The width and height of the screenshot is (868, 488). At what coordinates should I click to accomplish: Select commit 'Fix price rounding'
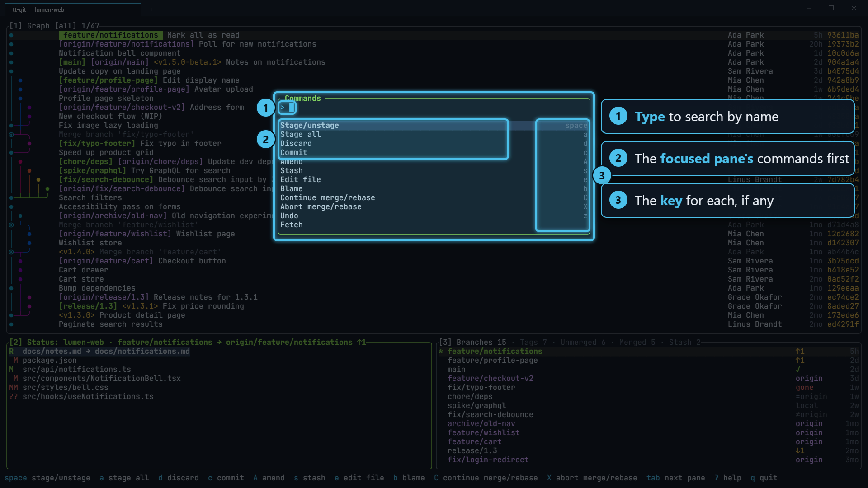pos(434,306)
